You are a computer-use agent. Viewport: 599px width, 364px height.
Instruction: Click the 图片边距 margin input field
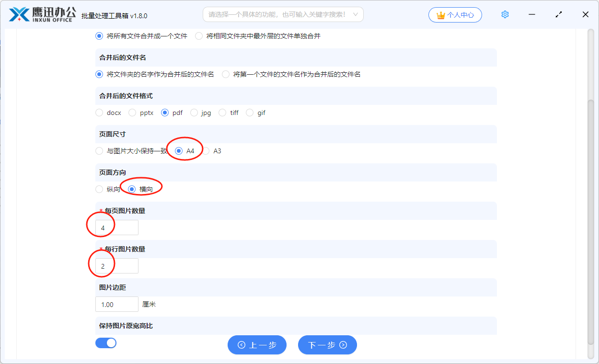click(x=117, y=304)
